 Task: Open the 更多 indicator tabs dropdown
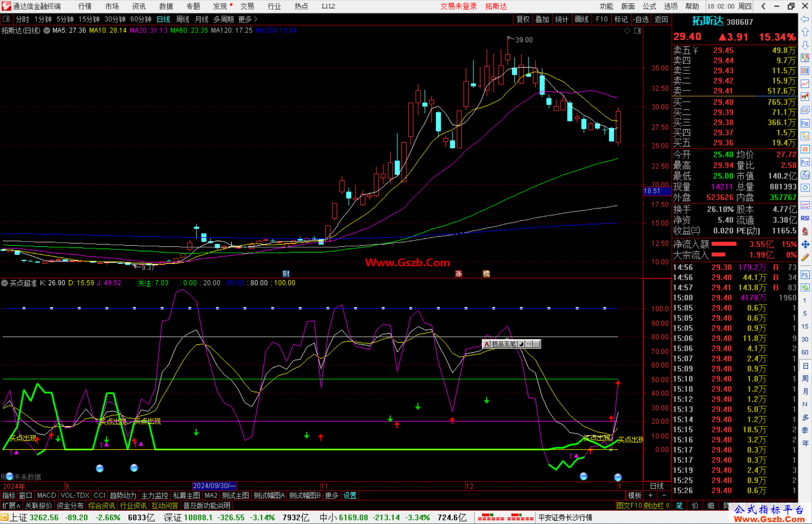point(332,495)
